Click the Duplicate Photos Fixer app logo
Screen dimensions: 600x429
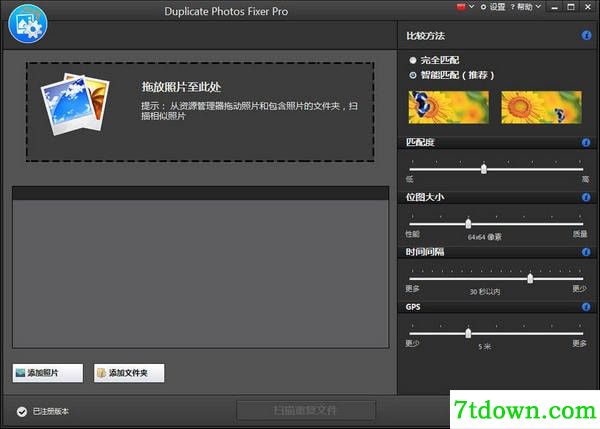28,24
